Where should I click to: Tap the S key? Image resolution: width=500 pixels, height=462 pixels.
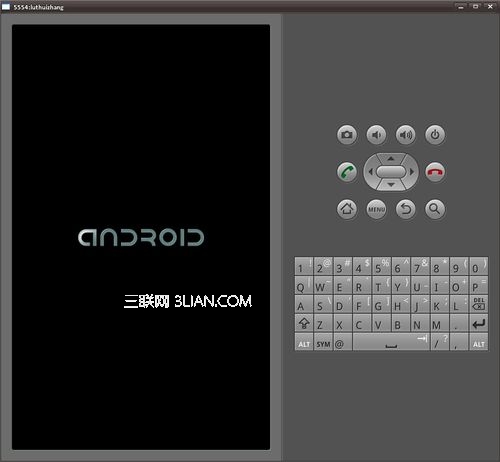(x=323, y=304)
